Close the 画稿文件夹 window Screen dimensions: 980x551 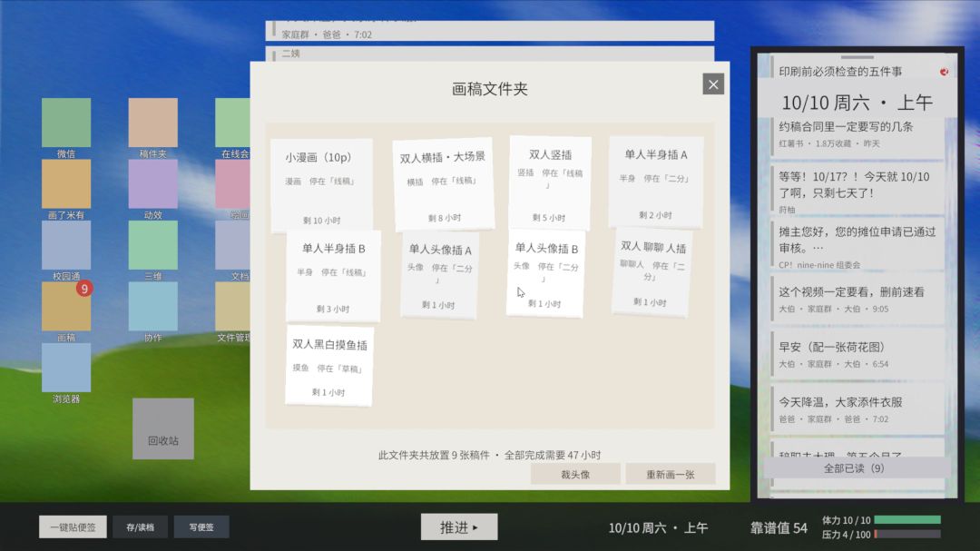[713, 84]
